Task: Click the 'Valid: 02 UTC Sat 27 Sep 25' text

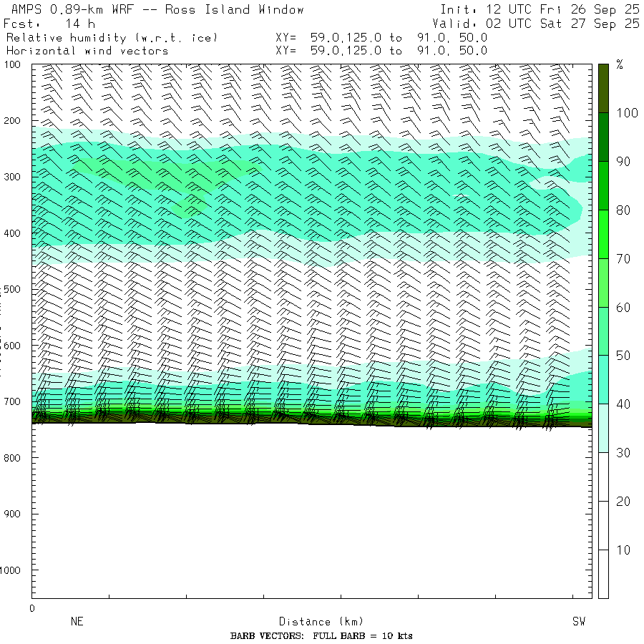Action: pos(536,24)
